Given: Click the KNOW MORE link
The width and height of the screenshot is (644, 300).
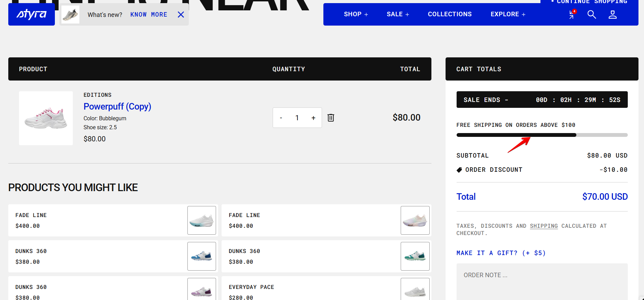Looking at the screenshot, I should [x=148, y=15].
